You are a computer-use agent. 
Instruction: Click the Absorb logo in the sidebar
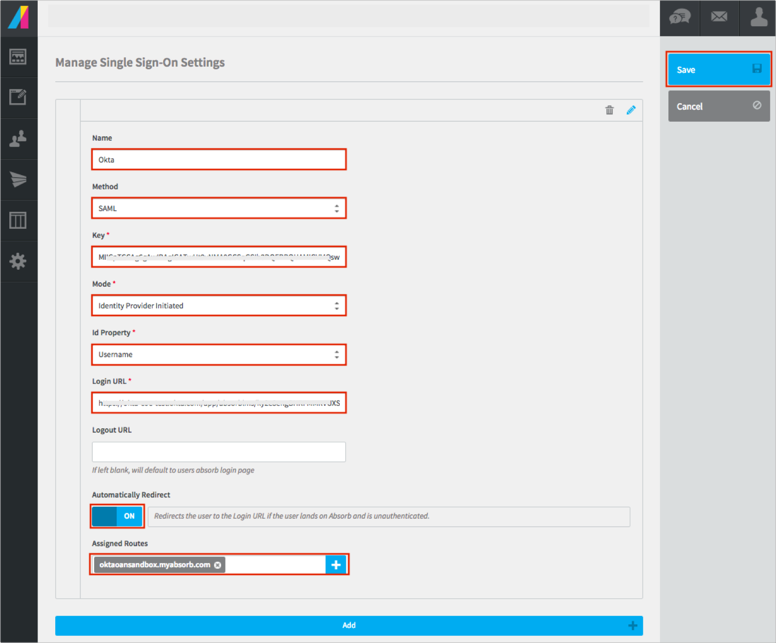click(x=18, y=17)
